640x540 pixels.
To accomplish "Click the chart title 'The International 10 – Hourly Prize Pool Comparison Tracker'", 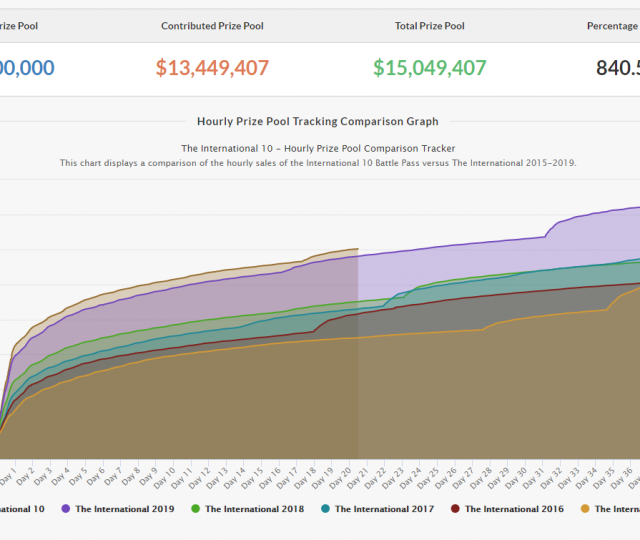I will (x=318, y=147).
